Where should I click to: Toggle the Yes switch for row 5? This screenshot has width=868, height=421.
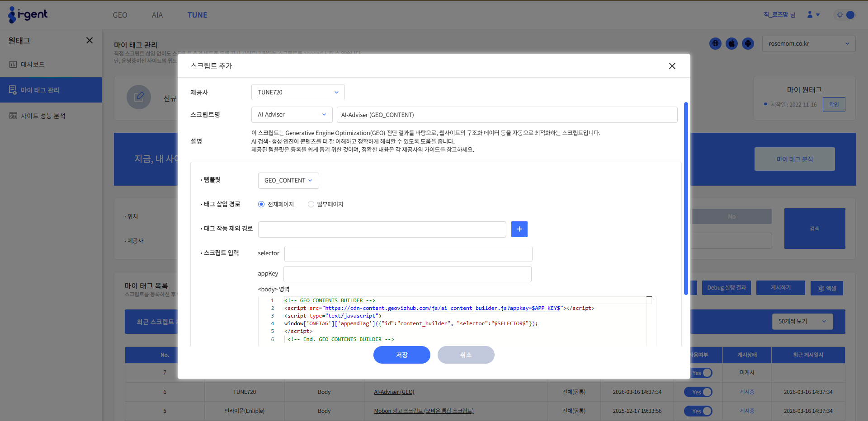click(x=698, y=411)
